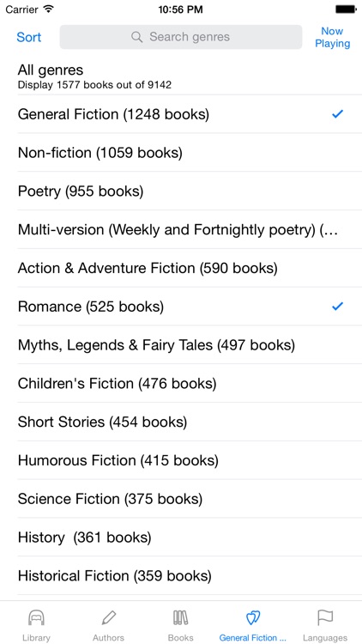Select Science Fiction (375 books)
The width and height of the screenshot is (362, 644).
pyautogui.click(x=181, y=499)
